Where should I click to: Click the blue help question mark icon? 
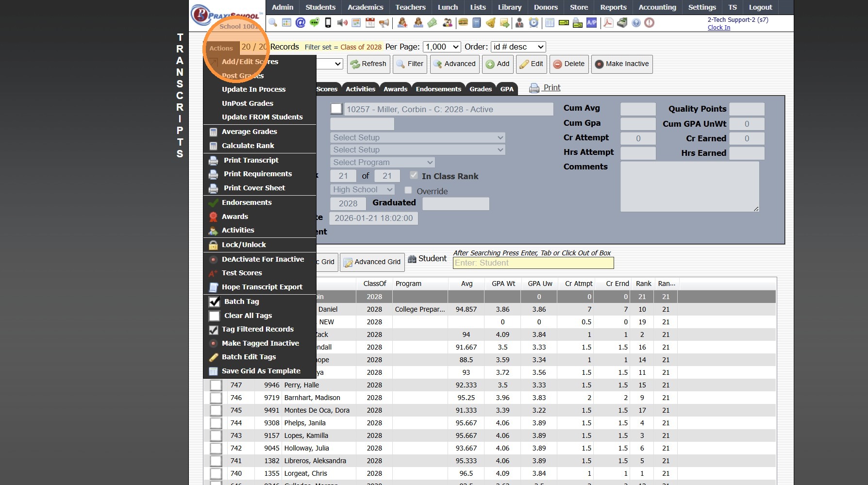click(636, 23)
